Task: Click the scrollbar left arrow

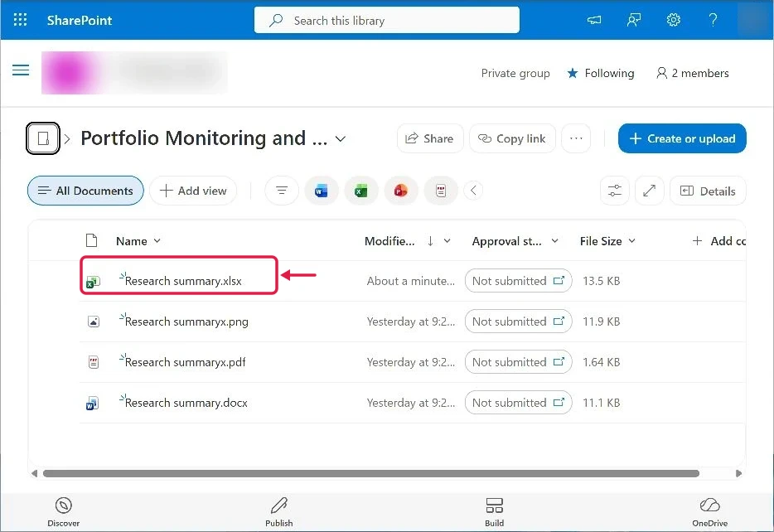Action: coord(34,473)
